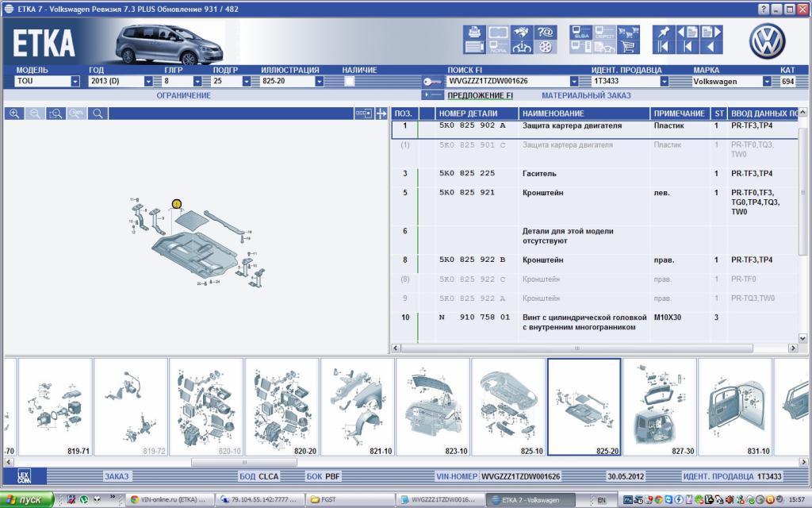
Task: Open the FGST folder in the taskbar
Action: click(x=350, y=500)
